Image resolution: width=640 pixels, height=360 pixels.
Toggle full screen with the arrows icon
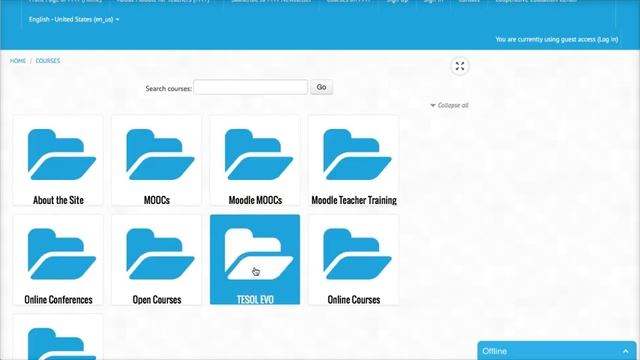click(460, 66)
